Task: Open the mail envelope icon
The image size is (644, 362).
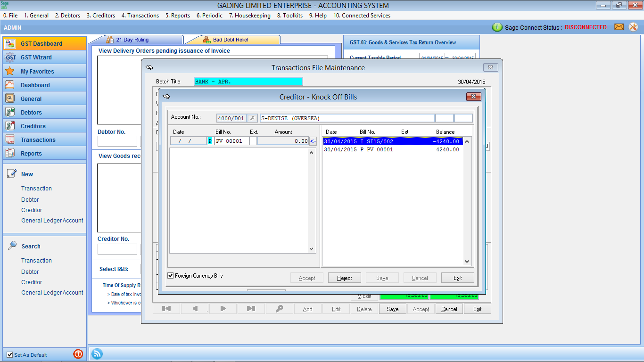Action: click(x=619, y=27)
